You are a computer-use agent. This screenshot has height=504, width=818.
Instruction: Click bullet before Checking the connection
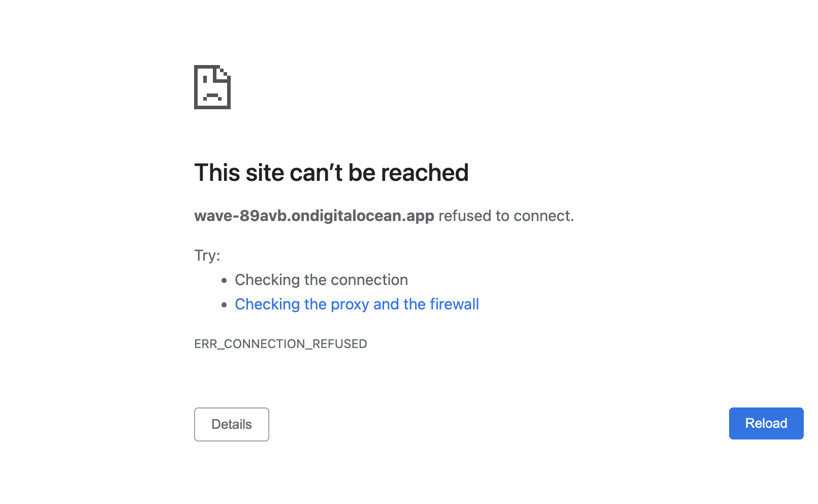pyautogui.click(x=224, y=280)
